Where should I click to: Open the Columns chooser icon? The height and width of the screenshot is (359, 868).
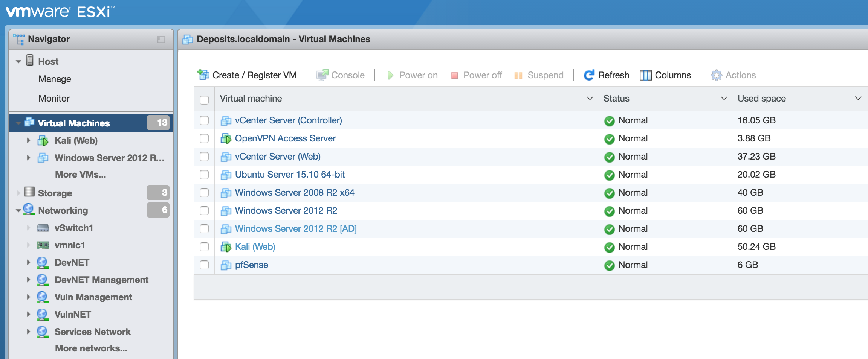tap(645, 75)
